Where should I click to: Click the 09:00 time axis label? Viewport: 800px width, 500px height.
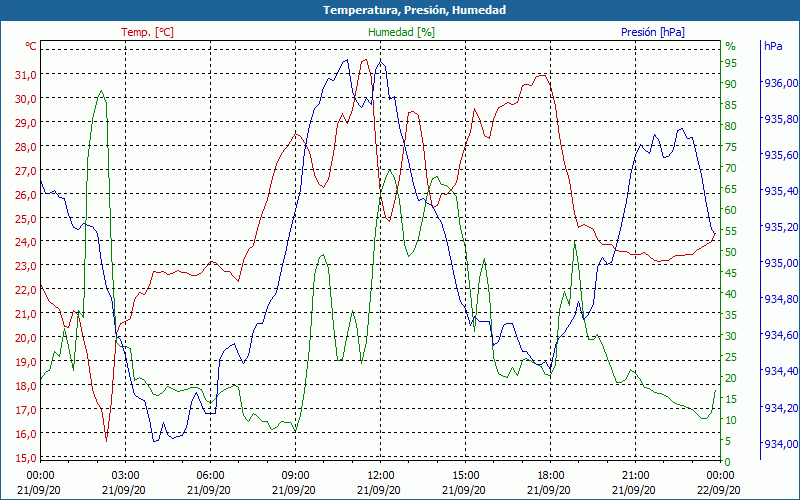[295, 476]
